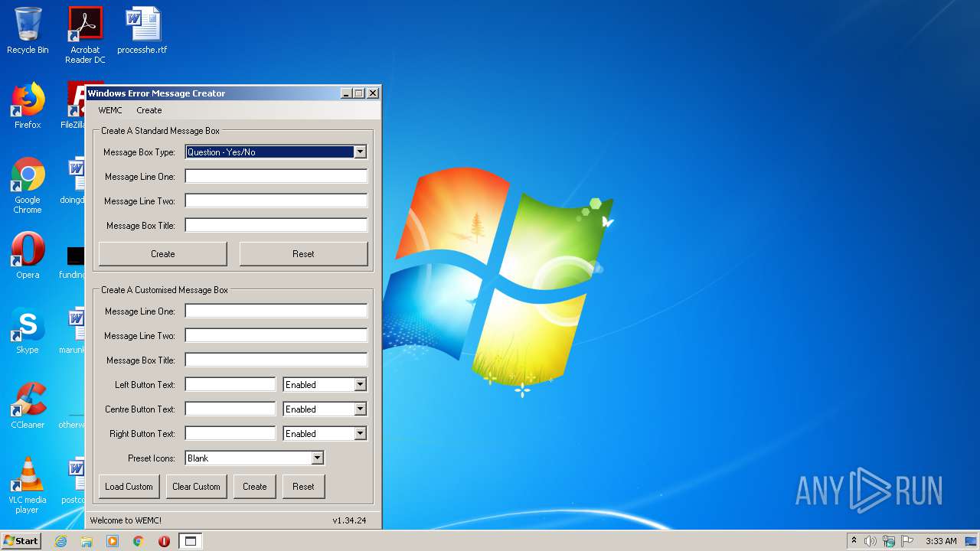Open the Recycle Bin desktop icon
The image size is (980, 551).
point(28,31)
